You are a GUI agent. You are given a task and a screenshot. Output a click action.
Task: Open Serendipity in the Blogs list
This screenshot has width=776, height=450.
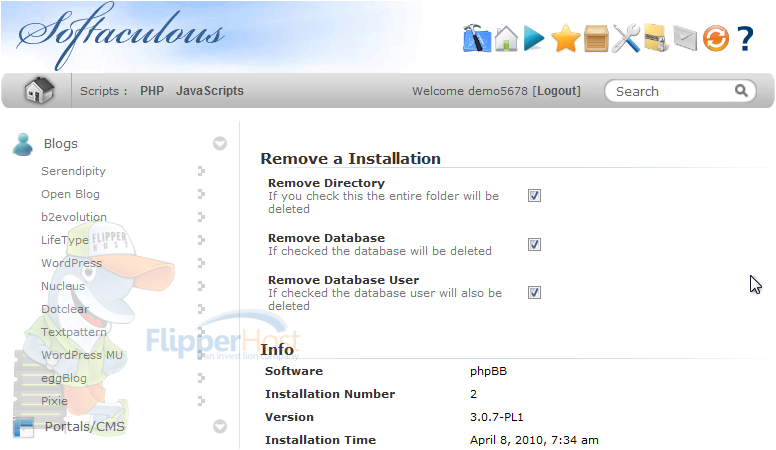click(x=73, y=171)
